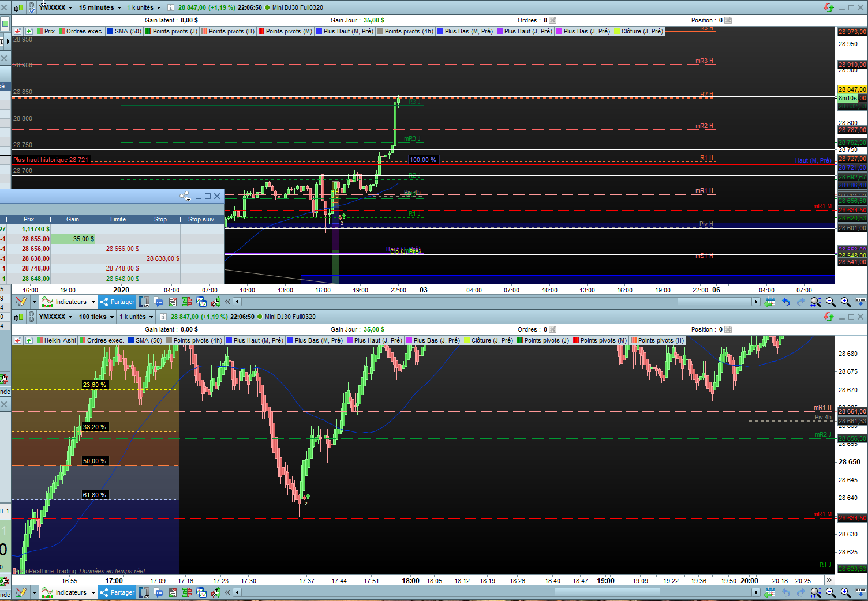868x601 pixels.
Task: Expand Indicateurs arrow in 100 ticks chart
Action: (x=92, y=592)
